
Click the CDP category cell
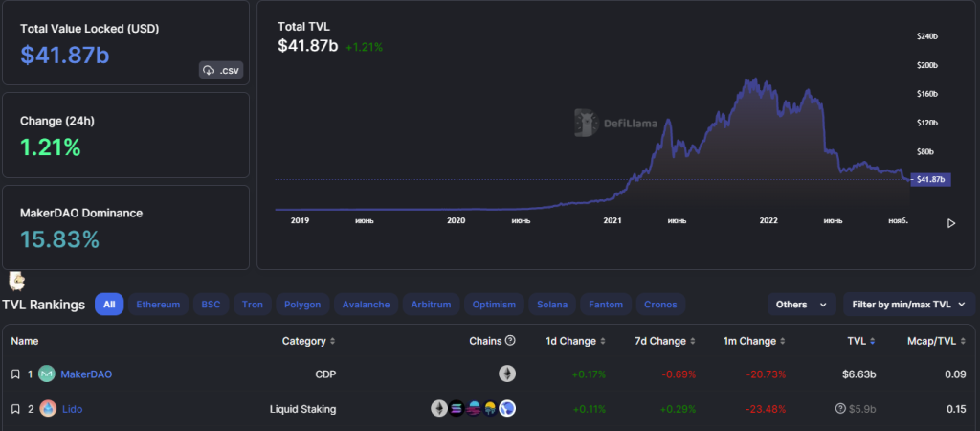325,374
